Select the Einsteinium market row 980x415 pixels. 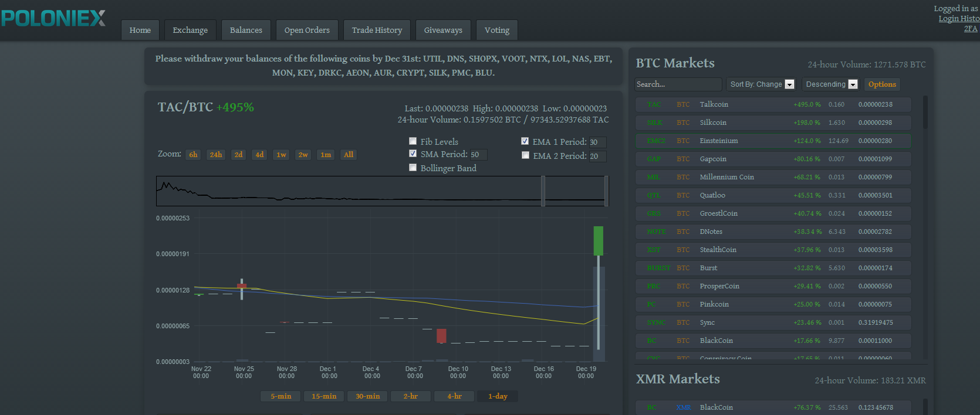coord(773,141)
